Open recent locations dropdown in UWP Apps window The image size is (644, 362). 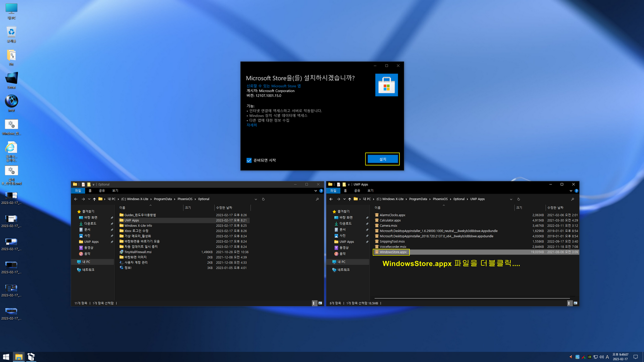click(344, 199)
